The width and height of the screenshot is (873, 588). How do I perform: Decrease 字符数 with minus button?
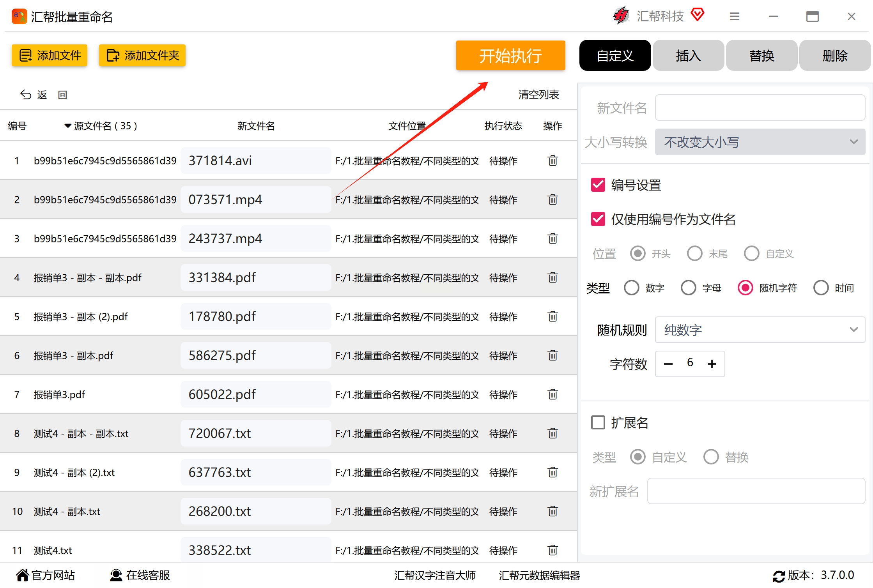tap(668, 364)
